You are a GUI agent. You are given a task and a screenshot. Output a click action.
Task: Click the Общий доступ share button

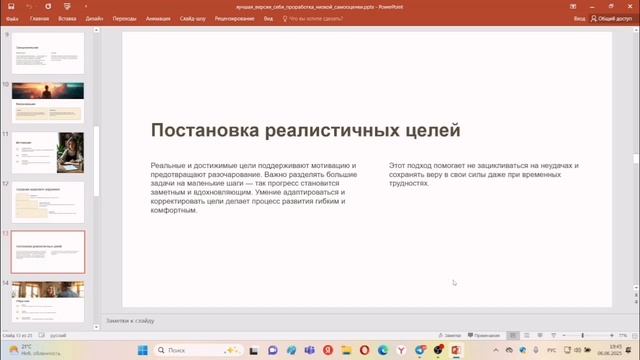611,19
